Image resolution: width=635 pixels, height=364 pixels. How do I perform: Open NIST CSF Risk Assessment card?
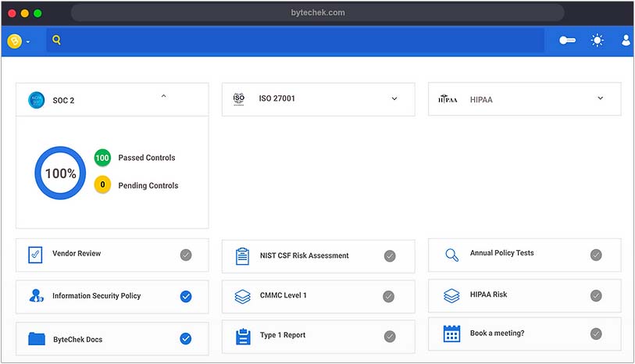click(x=319, y=256)
